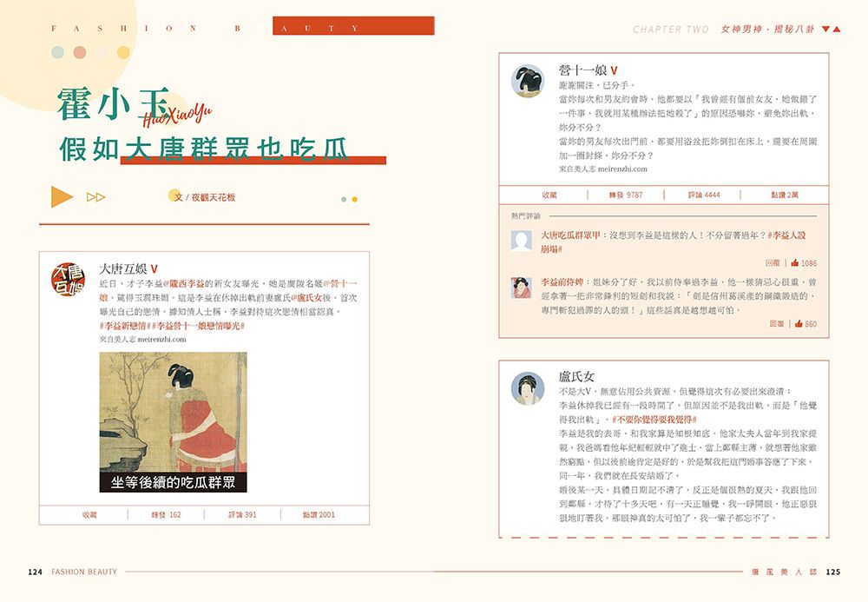
Task: Click 轉發 9787 repost button
Action: 626,195
